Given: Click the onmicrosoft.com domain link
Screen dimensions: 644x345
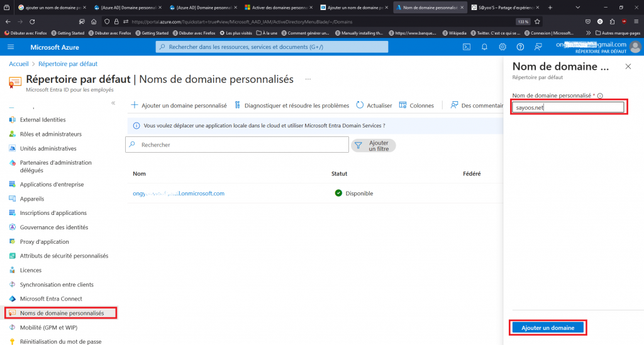Looking at the screenshot, I should click(179, 194).
